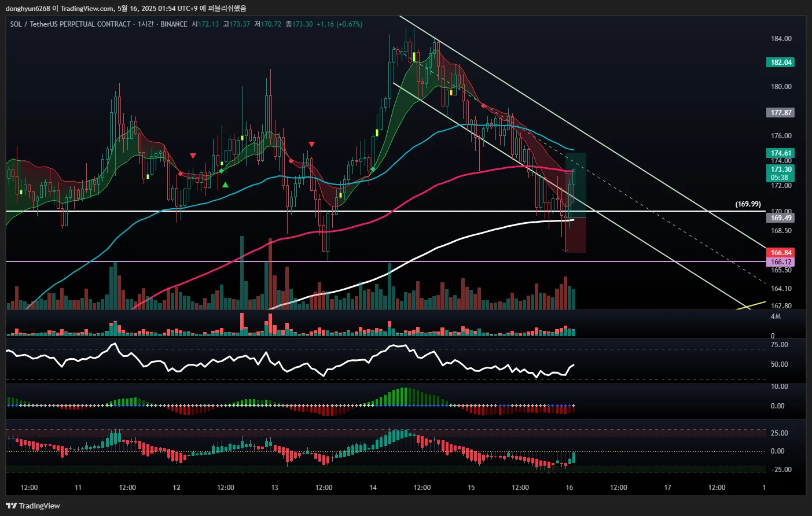
Task: Click the 25.00 oscillator axis label
Action: pos(779,433)
